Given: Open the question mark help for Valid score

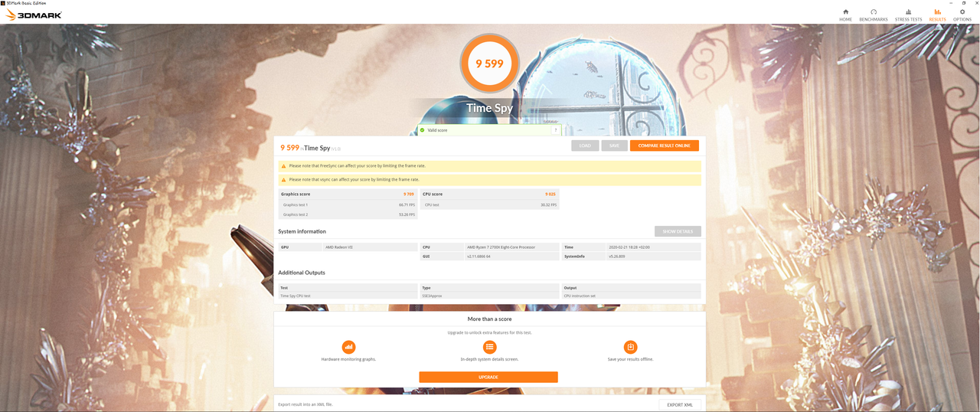Looking at the screenshot, I should tap(556, 130).
